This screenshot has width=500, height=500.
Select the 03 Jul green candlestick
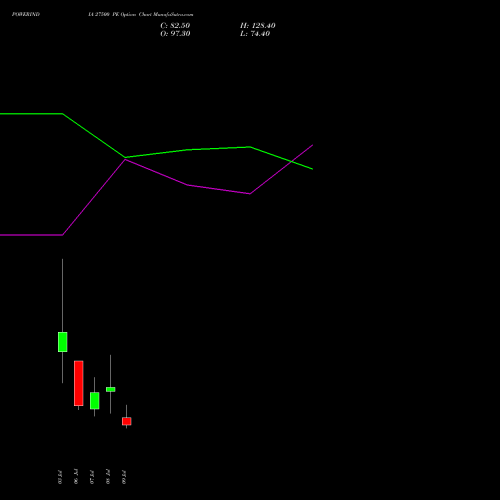pos(62,342)
